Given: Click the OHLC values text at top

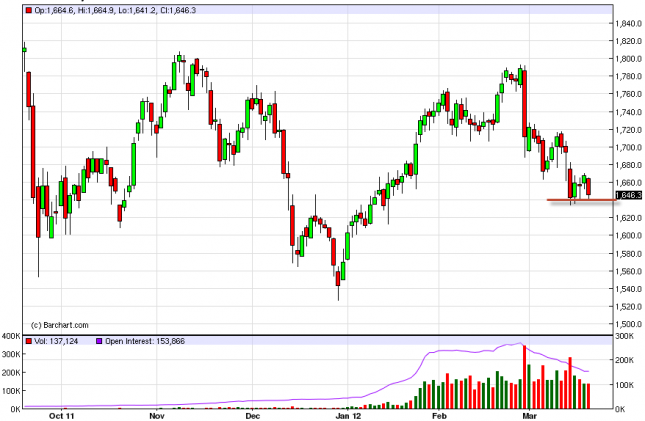Looking at the screenshot, I should pos(115,10).
